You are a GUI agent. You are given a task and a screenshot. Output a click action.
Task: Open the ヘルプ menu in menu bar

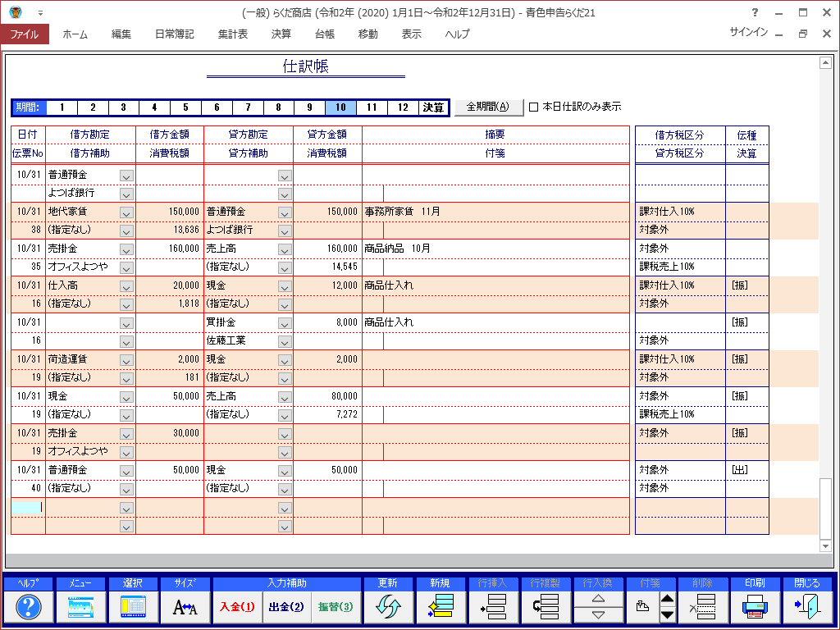457,34
